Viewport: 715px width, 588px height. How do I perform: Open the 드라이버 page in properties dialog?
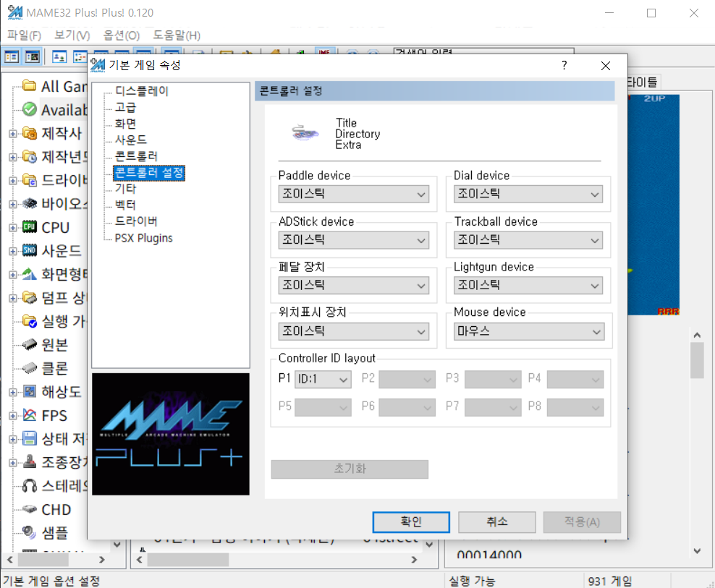pos(136,221)
